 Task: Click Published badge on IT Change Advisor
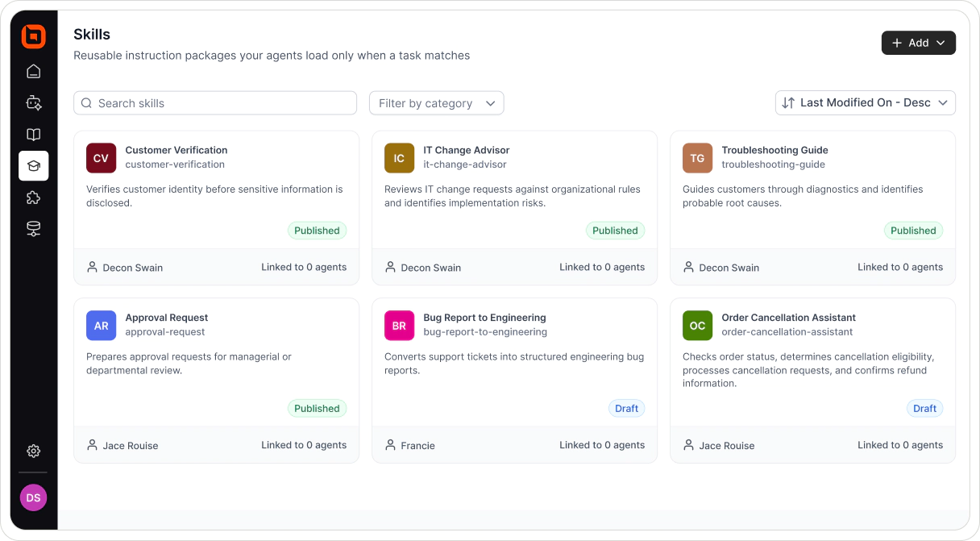click(615, 231)
